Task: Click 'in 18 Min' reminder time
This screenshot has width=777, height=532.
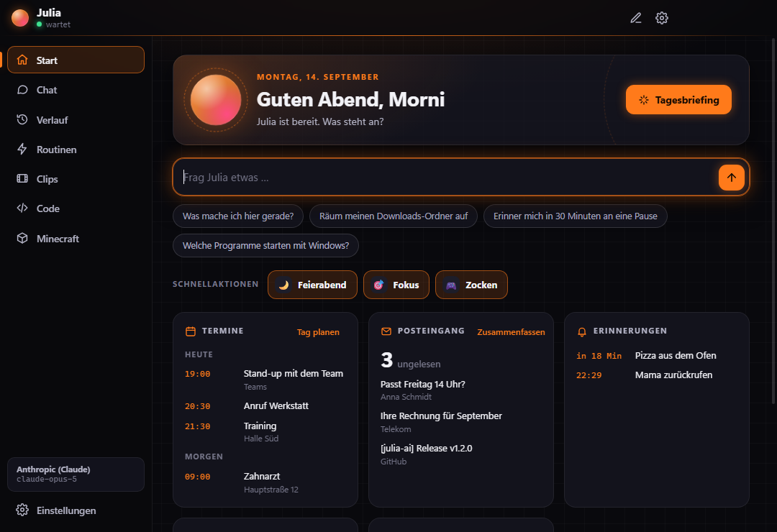Action: [x=599, y=356]
